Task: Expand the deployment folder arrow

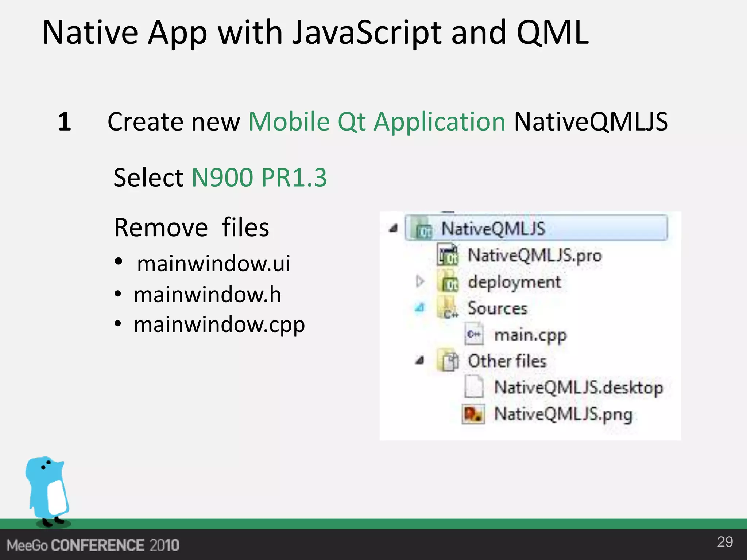Action: pyautogui.click(x=420, y=281)
